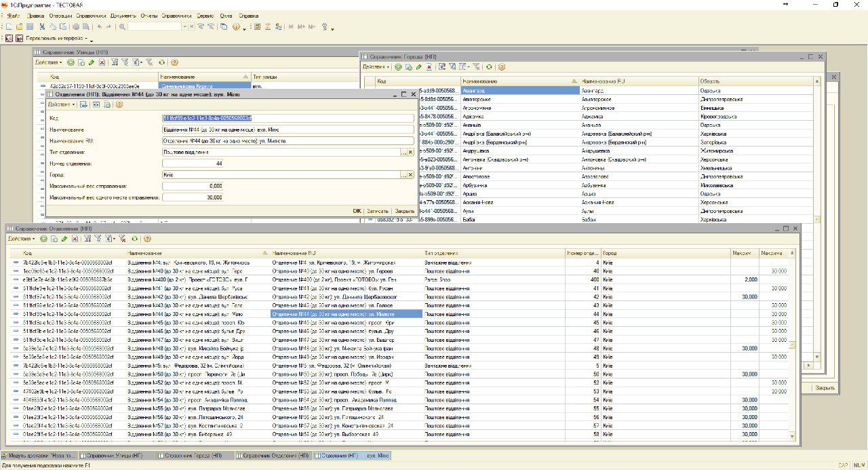
Task: Open the calculator from main toolbar
Action: point(258,27)
